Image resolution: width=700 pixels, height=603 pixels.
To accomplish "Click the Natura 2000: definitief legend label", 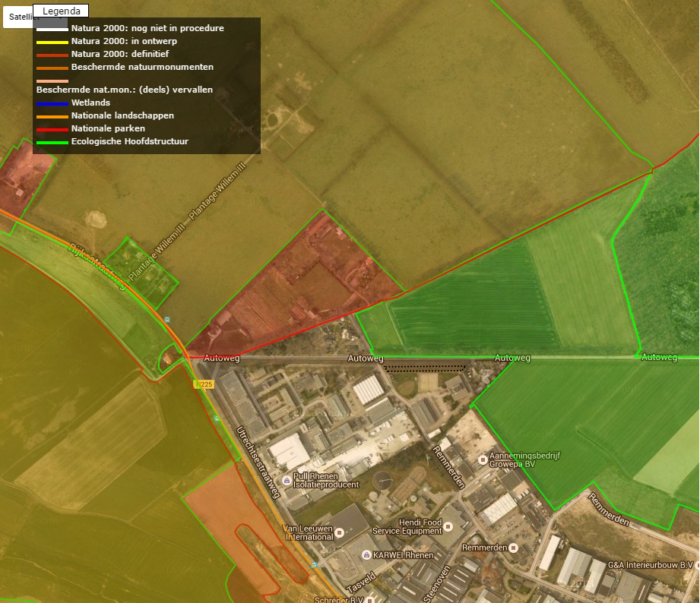I will coord(119,54).
